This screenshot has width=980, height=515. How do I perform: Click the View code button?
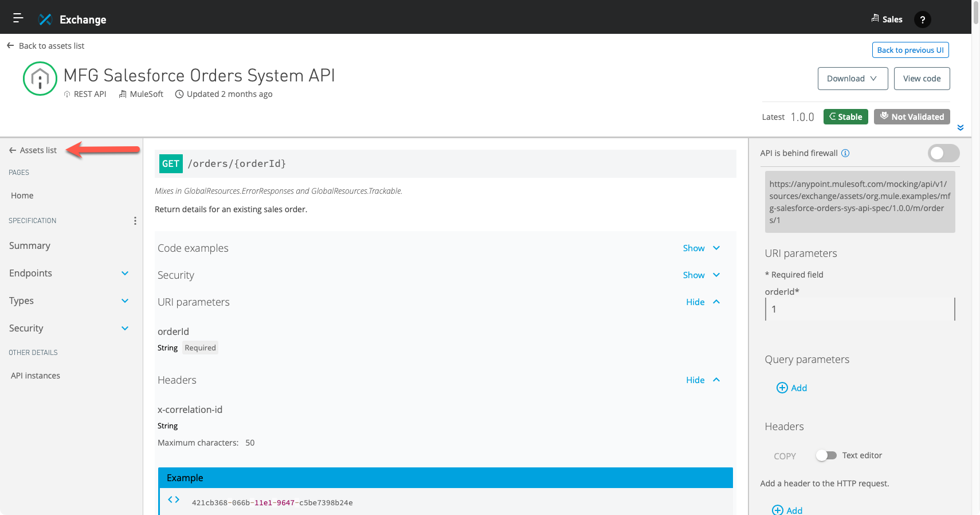point(922,79)
